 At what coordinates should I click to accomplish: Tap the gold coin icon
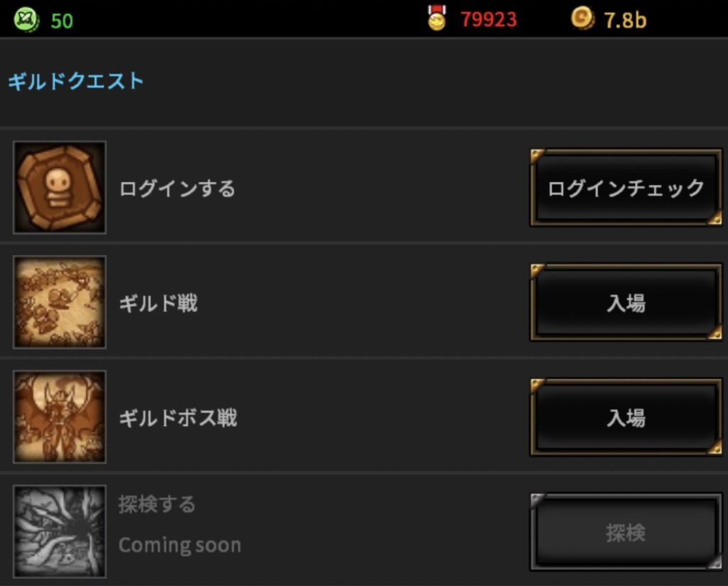click(x=582, y=19)
